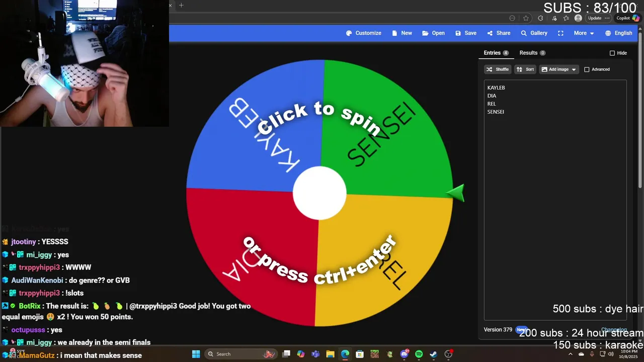This screenshot has height=362, width=644.
Task: Save the current wheel
Action: (465, 33)
